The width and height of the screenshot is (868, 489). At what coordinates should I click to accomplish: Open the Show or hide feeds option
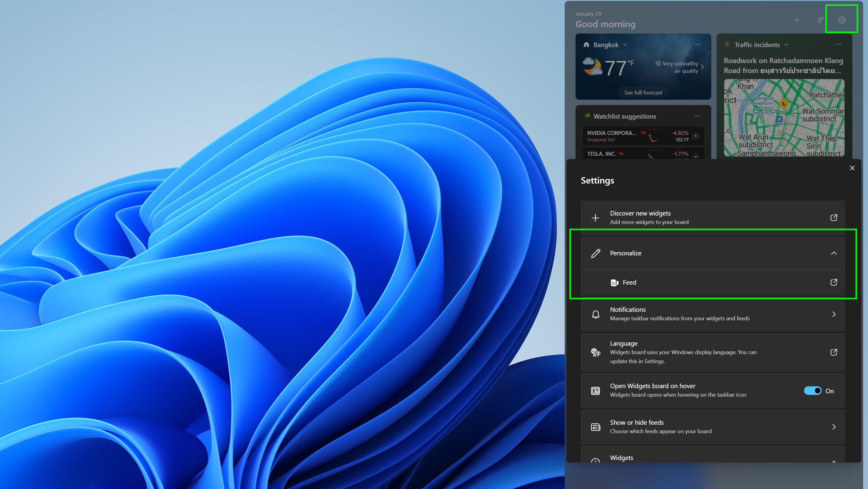pyautogui.click(x=713, y=426)
